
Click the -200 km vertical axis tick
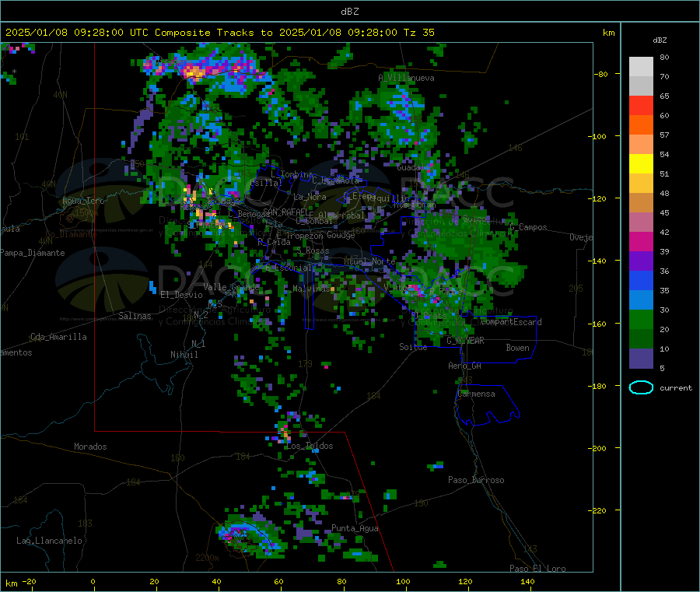coord(598,448)
